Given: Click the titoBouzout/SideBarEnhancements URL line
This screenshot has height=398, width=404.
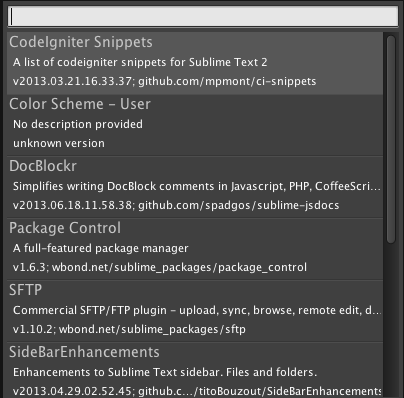Looking at the screenshot, I should pos(197,391).
